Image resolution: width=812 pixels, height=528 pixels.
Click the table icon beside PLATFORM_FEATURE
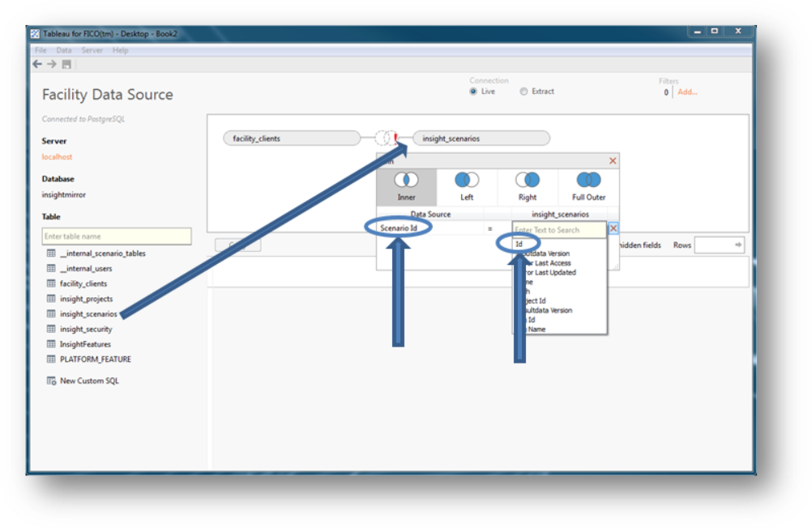click(x=51, y=359)
